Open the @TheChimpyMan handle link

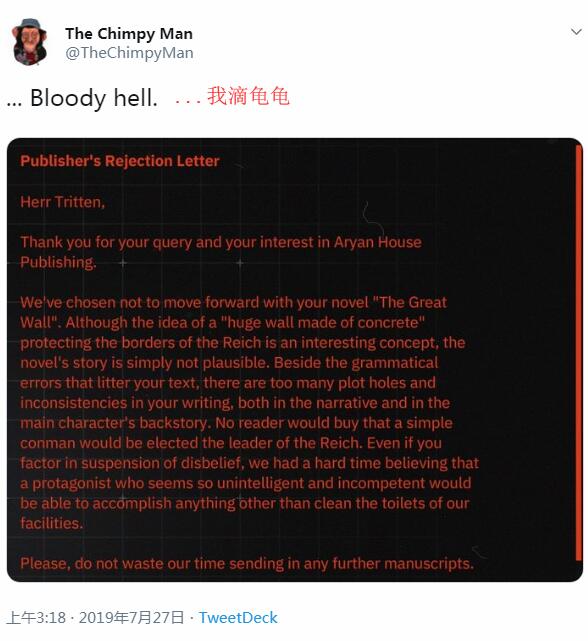pos(129,53)
